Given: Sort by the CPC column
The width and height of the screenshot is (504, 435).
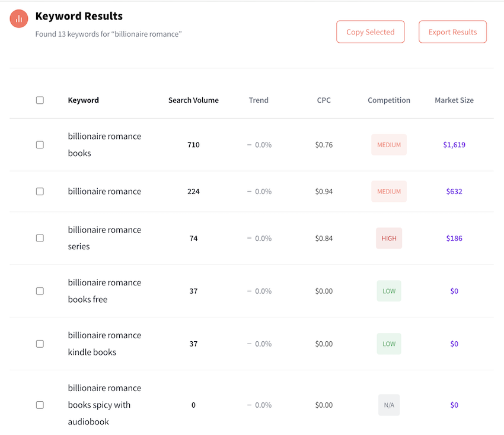Looking at the screenshot, I should [324, 100].
